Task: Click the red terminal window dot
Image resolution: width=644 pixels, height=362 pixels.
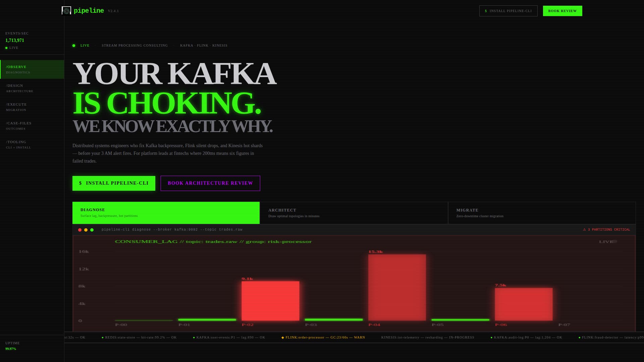Action: (80, 230)
